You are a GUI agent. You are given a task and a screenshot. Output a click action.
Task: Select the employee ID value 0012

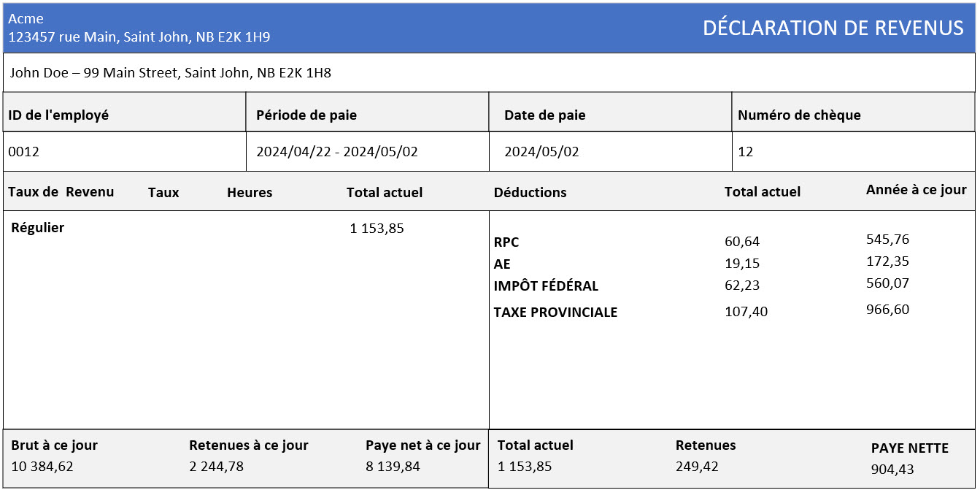point(23,152)
